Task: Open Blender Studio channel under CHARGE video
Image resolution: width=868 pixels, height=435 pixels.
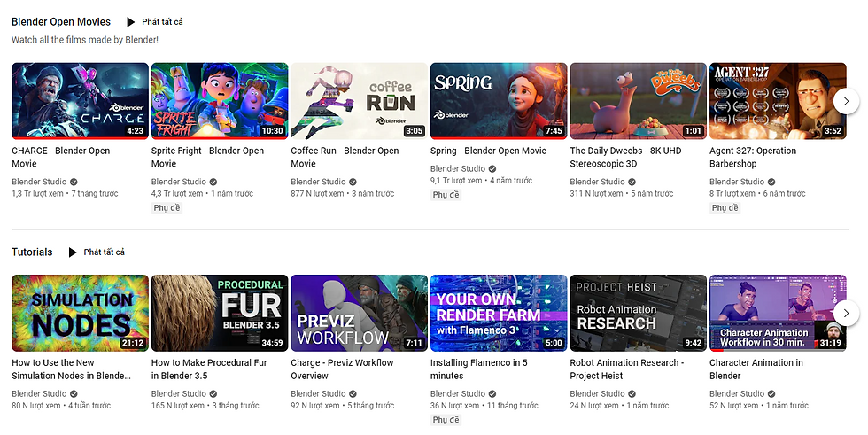Action: pyautogui.click(x=39, y=182)
